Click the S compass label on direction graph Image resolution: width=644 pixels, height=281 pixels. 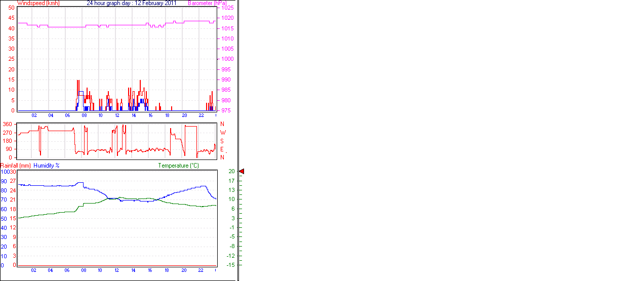pos(222,141)
